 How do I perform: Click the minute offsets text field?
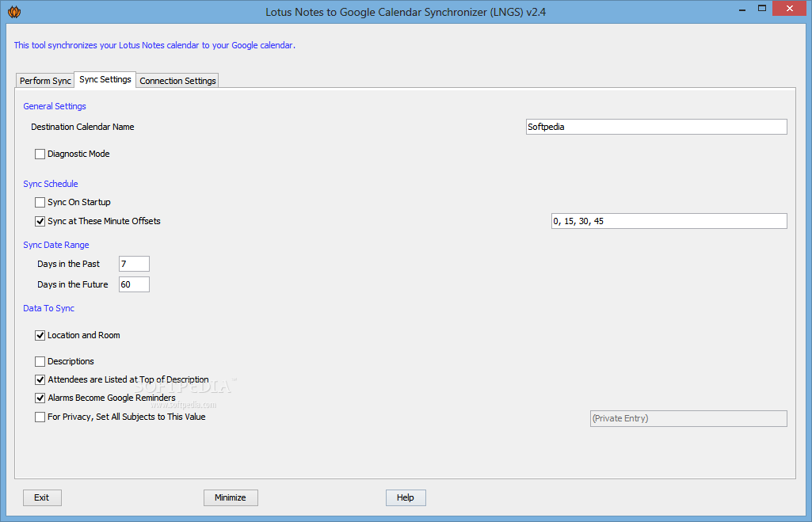tap(669, 221)
